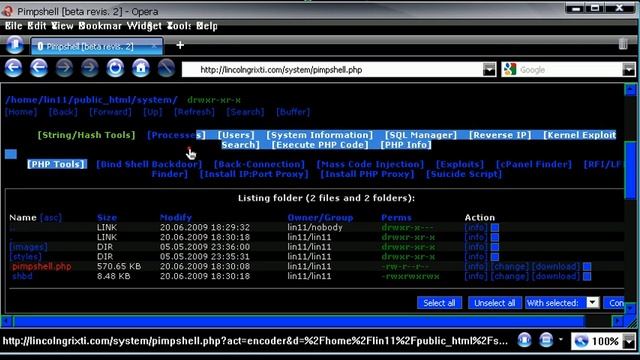Open the zoom 100% dropdown
The image size is (640, 360).
629,341
